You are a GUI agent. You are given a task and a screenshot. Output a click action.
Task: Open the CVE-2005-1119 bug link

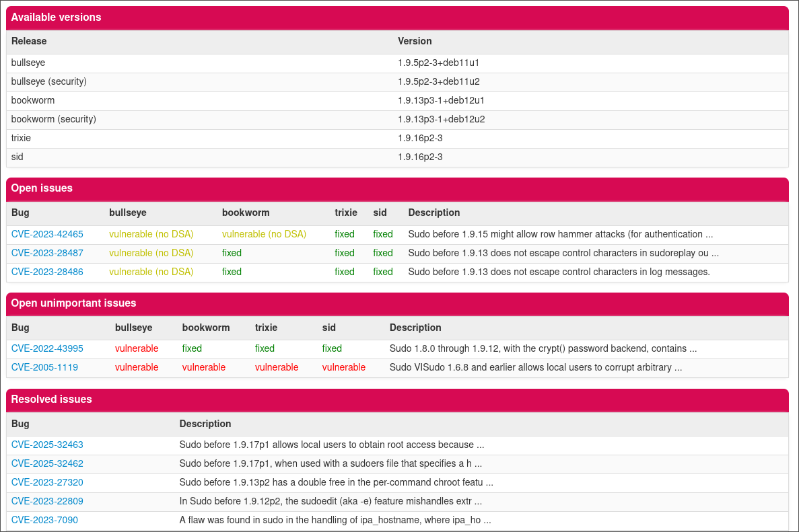[44, 368]
